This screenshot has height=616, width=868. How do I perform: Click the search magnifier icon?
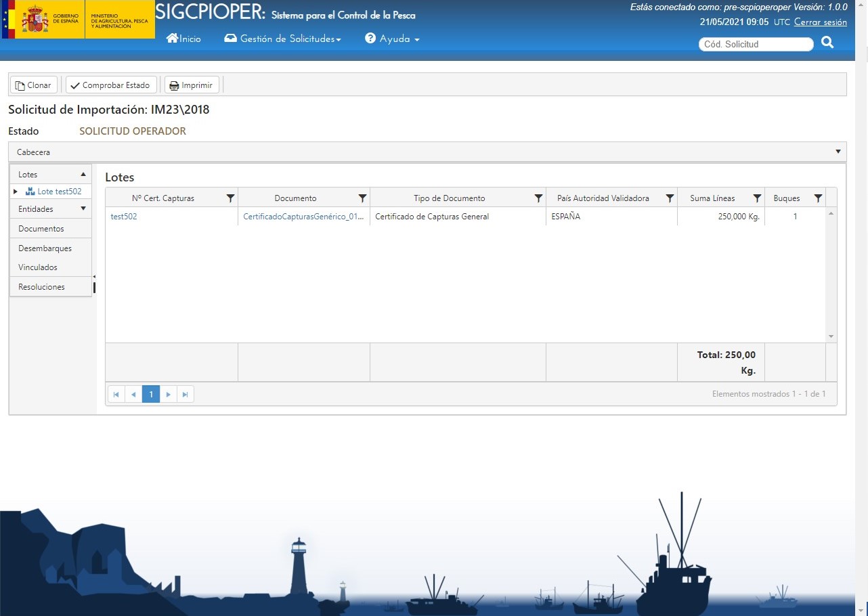click(827, 43)
